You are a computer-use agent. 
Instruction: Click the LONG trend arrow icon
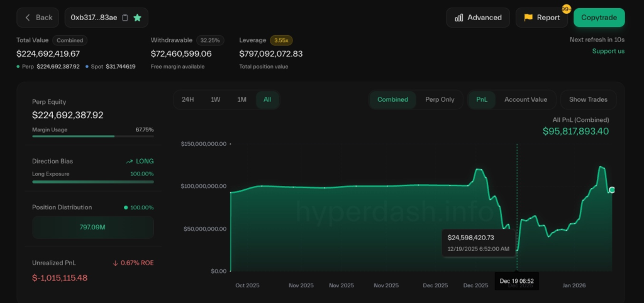point(129,162)
